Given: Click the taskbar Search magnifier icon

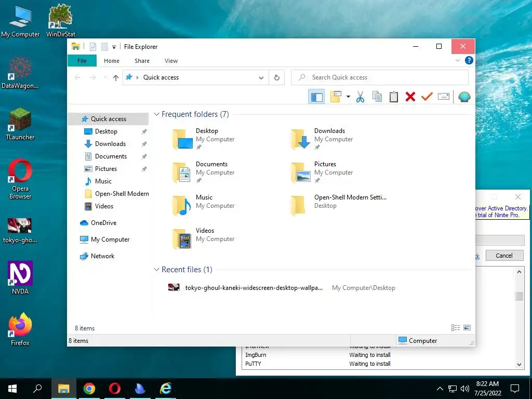Looking at the screenshot, I should click(x=37, y=389).
